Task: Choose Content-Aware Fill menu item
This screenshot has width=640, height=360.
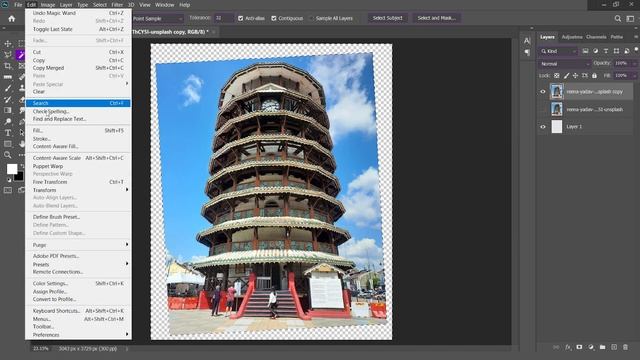Action: [x=78, y=146]
